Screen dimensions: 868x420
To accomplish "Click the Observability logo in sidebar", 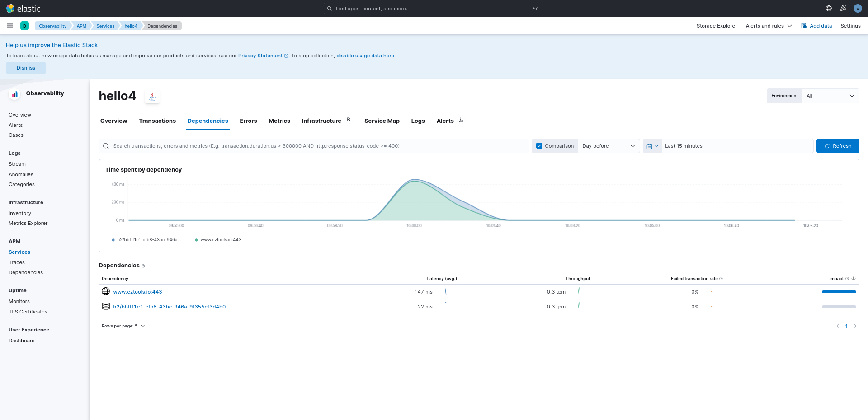I will click(x=15, y=94).
